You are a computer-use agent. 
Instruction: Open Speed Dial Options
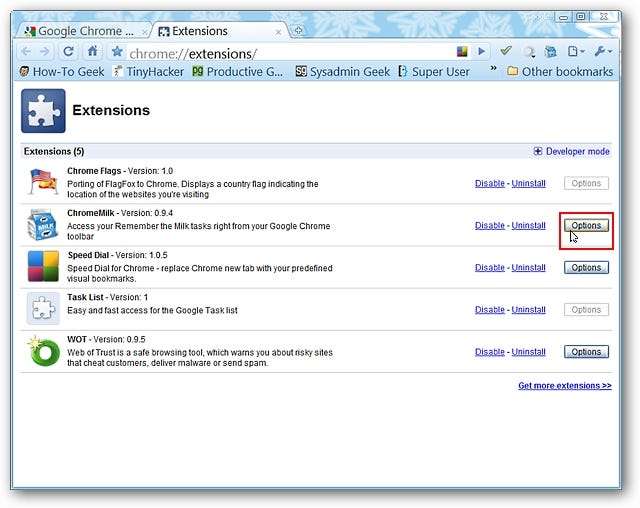point(586,268)
